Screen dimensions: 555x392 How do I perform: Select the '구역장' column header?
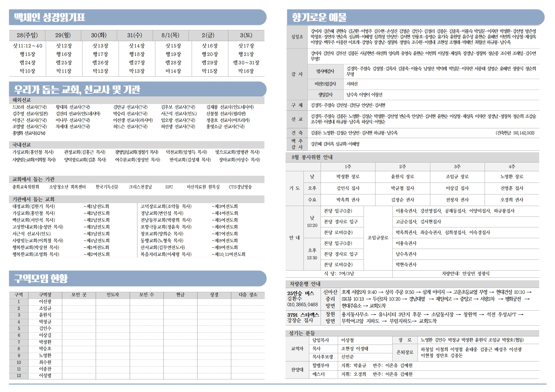click(45, 295)
